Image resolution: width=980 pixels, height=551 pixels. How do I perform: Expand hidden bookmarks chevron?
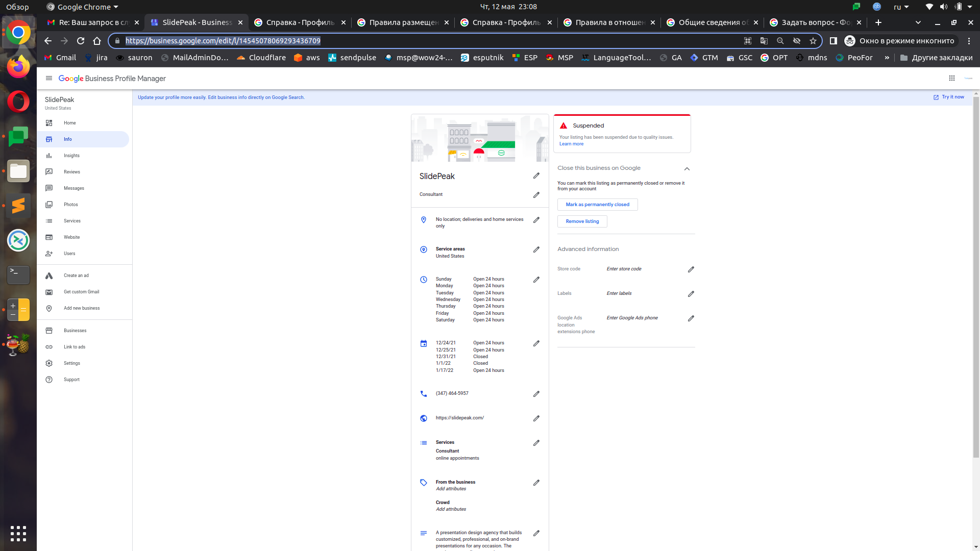point(887,58)
